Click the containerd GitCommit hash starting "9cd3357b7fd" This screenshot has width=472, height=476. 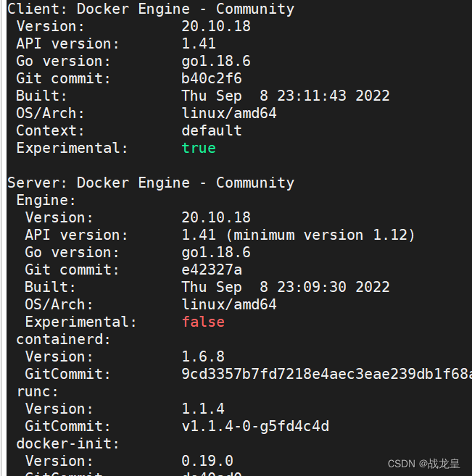[x=326, y=374]
